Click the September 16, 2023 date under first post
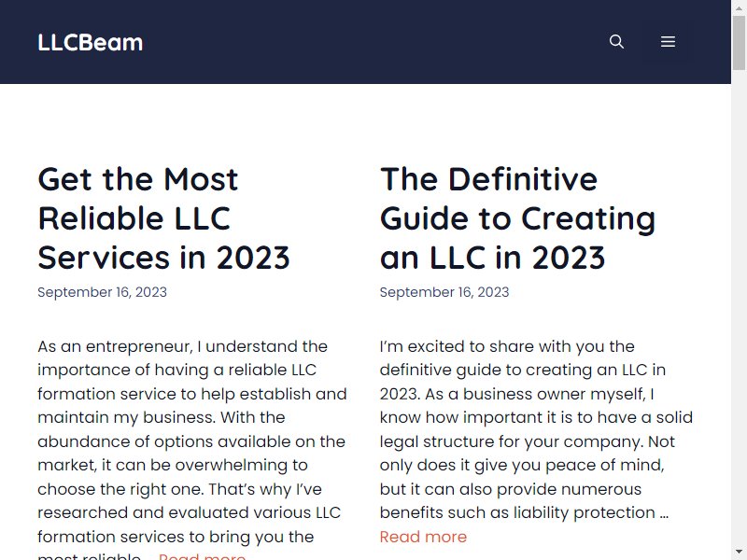Image resolution: width=747 pixels, height=560 pixels. (x=103, y=292)
